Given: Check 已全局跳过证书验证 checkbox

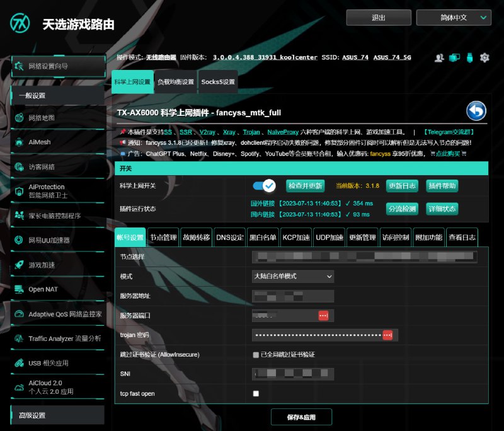Looking at the screenshot, I should click(256, 355).
